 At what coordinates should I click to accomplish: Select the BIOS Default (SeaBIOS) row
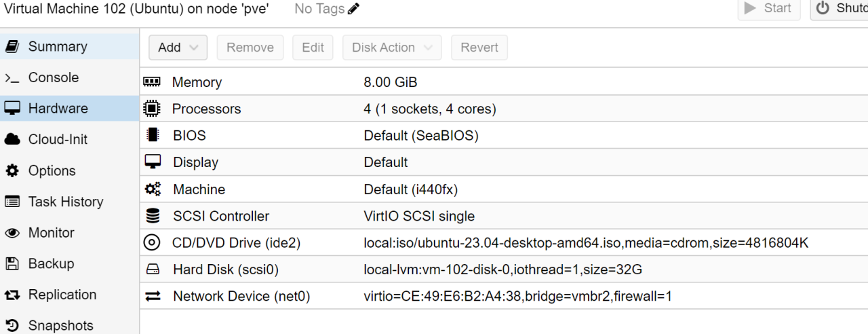coord(420,136)
